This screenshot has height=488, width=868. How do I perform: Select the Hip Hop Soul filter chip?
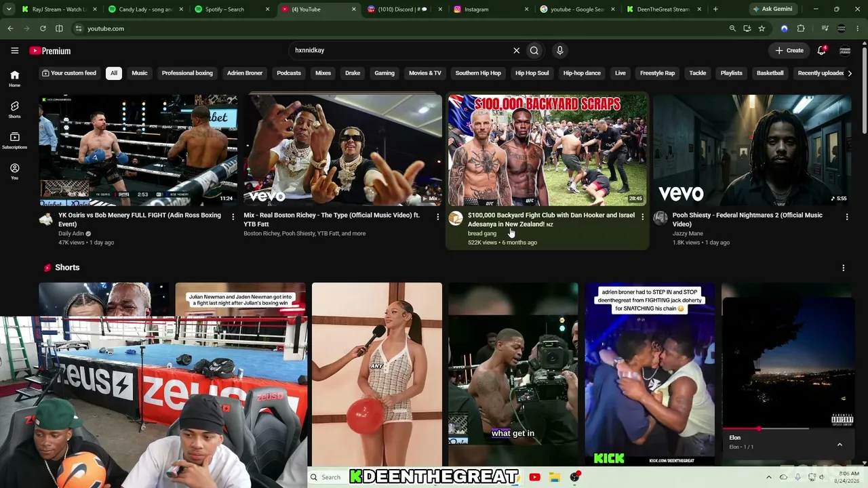532,73
